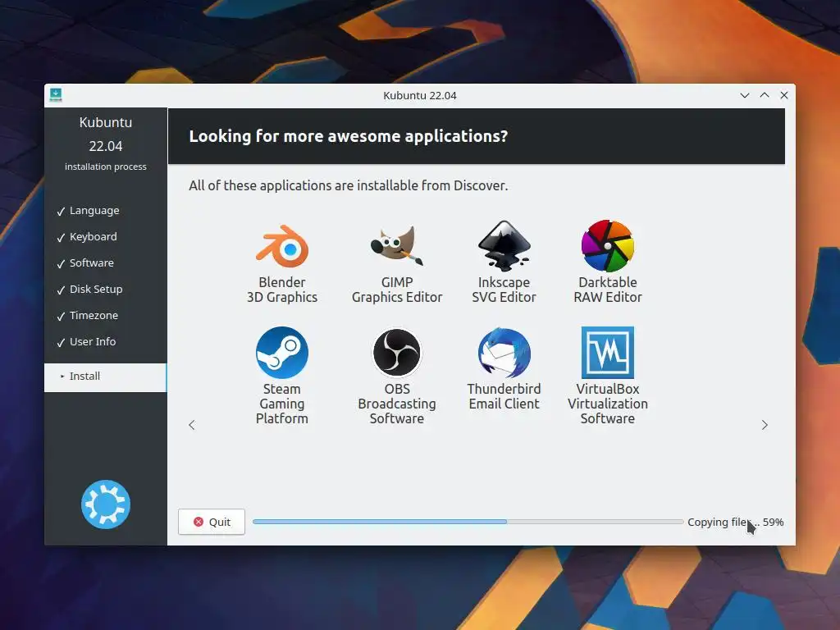Maximize the Kubuntu installer window
The width and height of the screenshot is (840, 630).
(765, 95)
